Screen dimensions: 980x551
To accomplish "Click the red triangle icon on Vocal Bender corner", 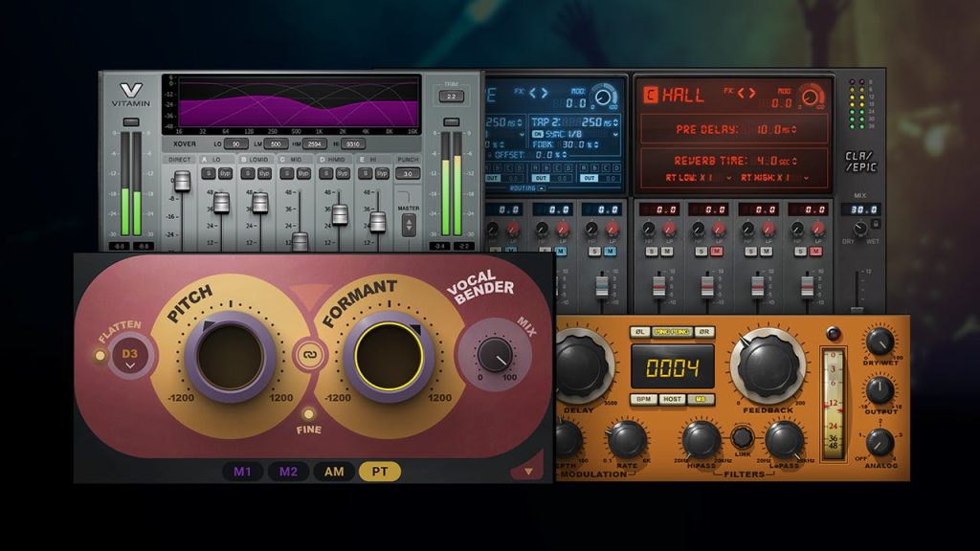I will tap(528, 469).
